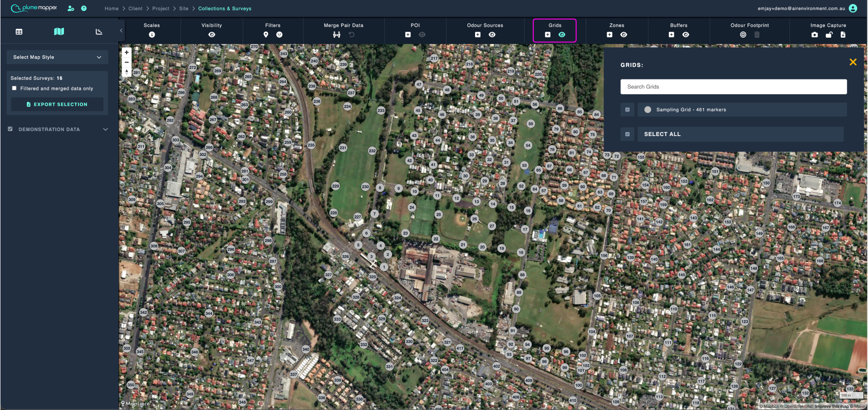Image resolution: width=868 pixels, height=410 pixels.
Task: Open the Scales info icon
Action: [152, 34]
